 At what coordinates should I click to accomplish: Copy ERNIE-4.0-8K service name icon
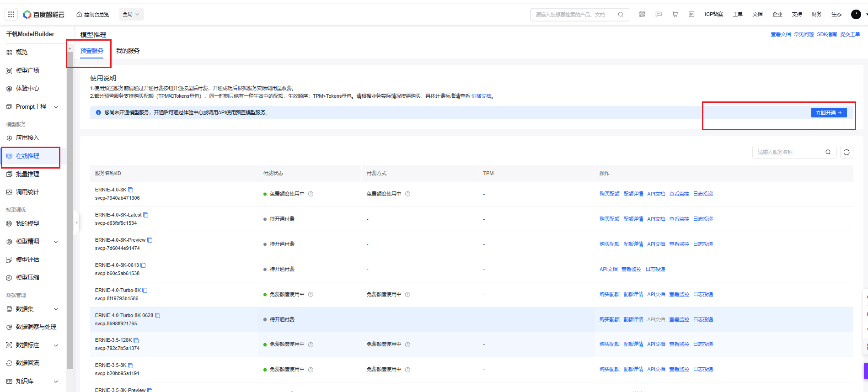(x=131, y=190)
